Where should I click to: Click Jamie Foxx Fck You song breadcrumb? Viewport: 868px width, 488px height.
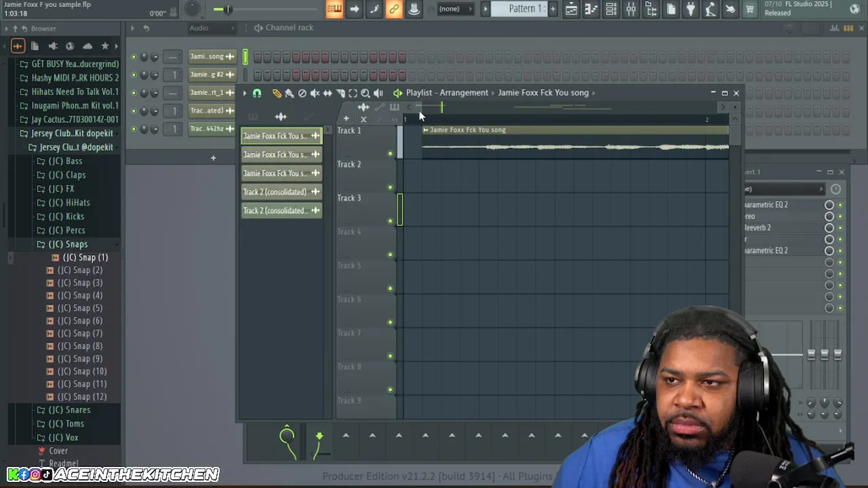click(x=543, y=93)
